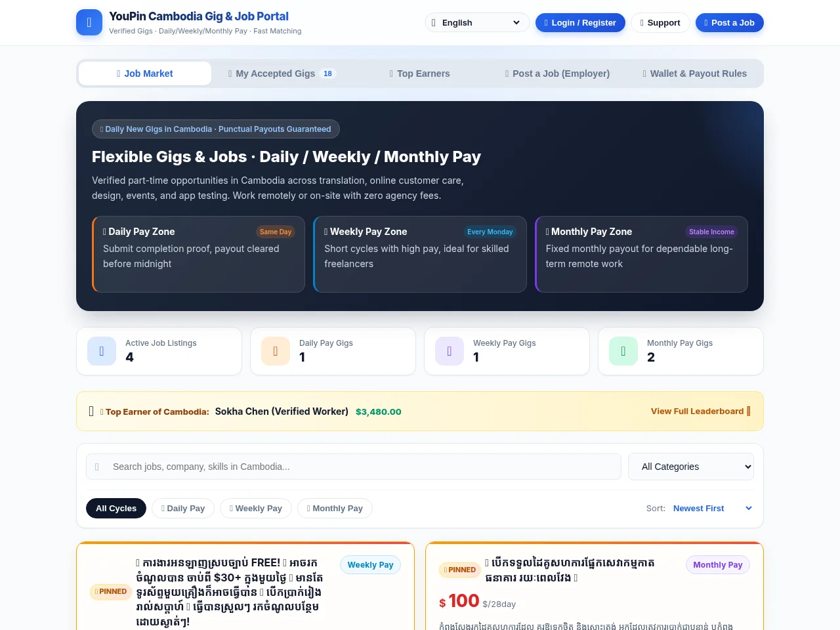This screenshot has height=630, width=840.
Task: Click PINNED badge on Weekly Pay job card
Action: 111,591
